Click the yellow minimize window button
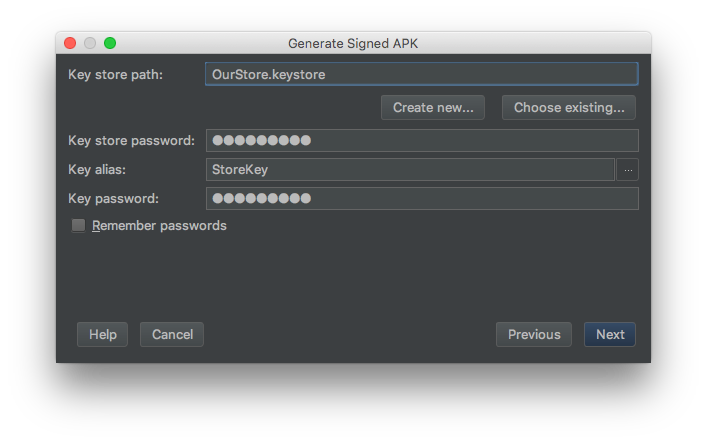Image resolution: width=707 pixels, height=443 pixels. tap(90, 43)
